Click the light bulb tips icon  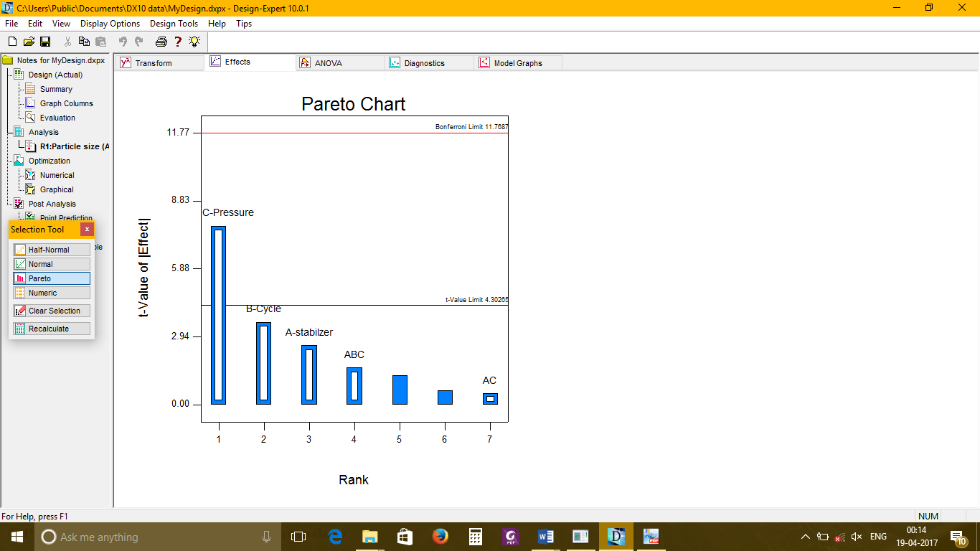coord(194,42)
